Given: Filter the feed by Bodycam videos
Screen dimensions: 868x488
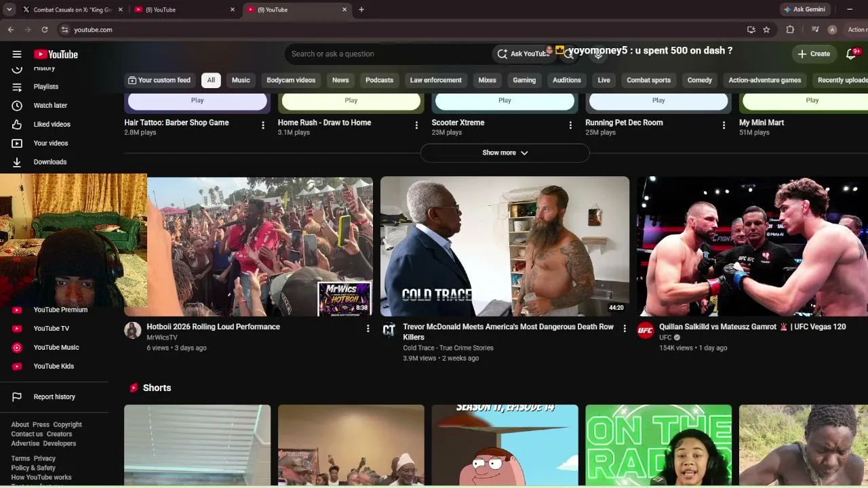Looking at the screenshot, I should (x=291, y=80).
